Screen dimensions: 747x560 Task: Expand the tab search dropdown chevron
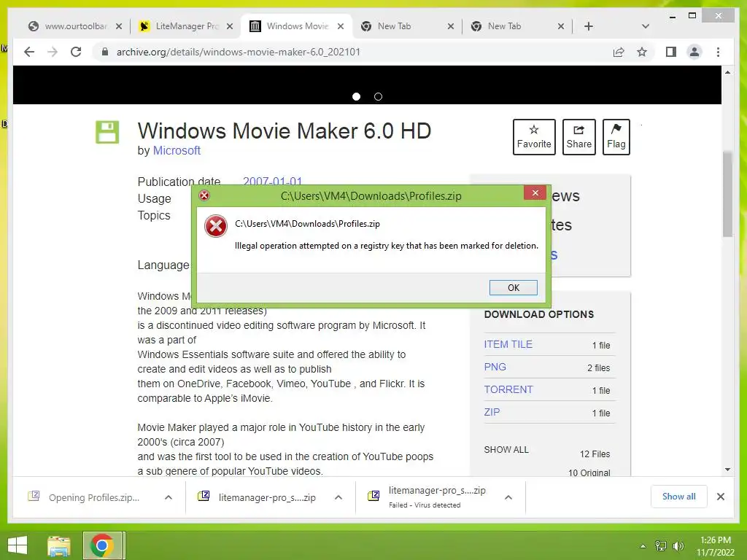646,26
